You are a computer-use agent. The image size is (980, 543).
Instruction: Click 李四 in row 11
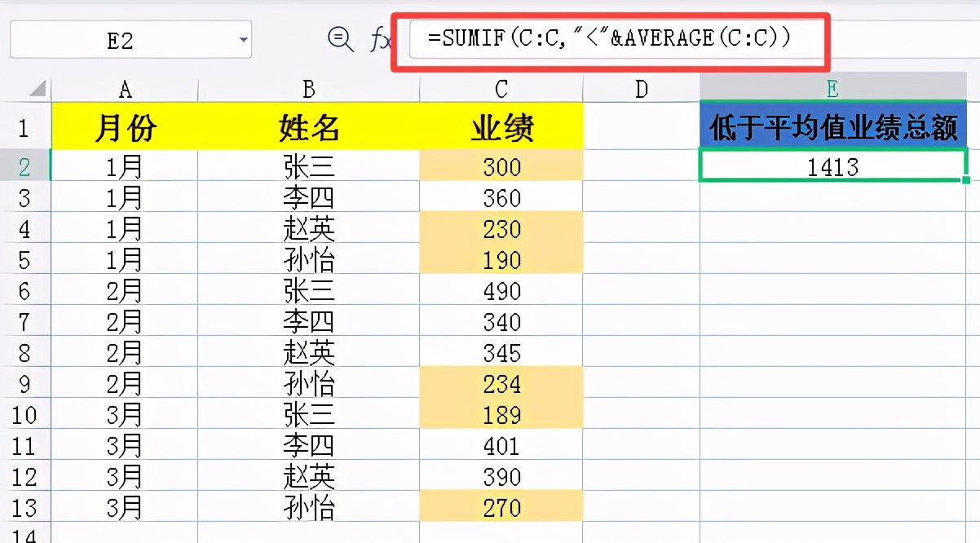(x=309, y=445)
